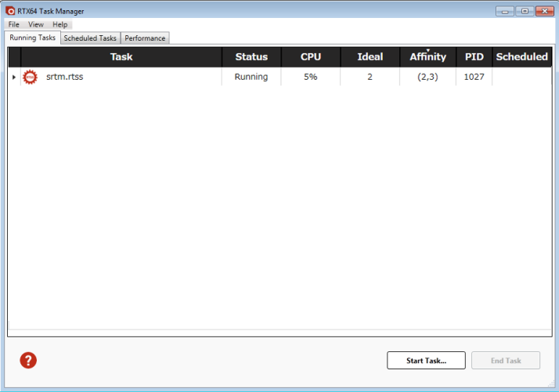The image size is (559, 392).
Task: Click the RTX64 app icon in title bar
Action: [x=10, y=11]
